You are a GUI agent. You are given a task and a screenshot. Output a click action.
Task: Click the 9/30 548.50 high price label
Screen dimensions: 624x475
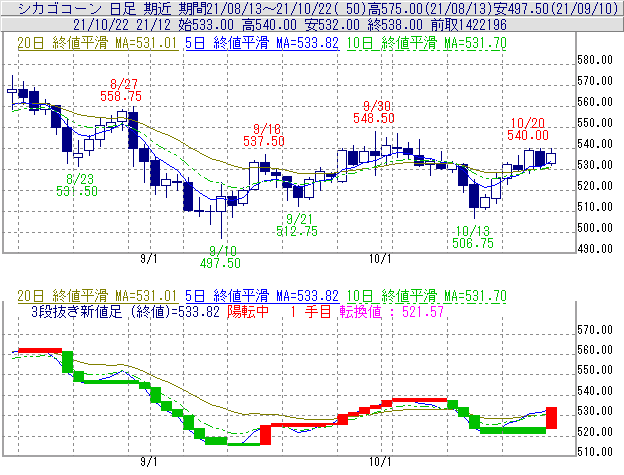[x=374, y=112]
